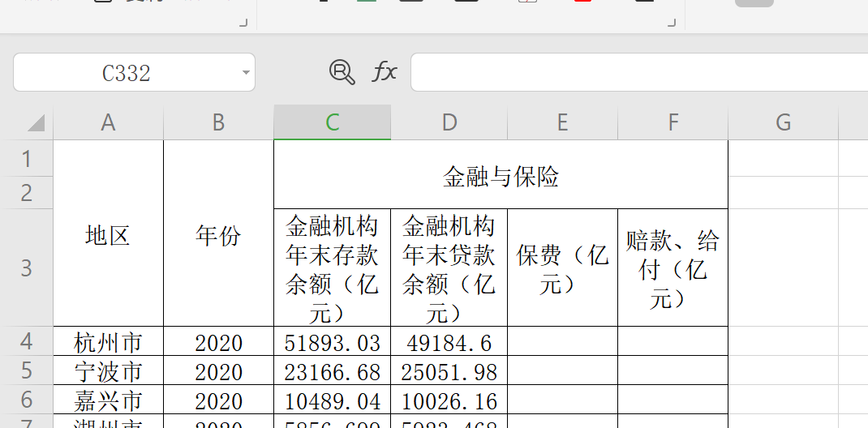Select column G header
The width and height of the screenshot is (868, 428).
coord(784,122)
